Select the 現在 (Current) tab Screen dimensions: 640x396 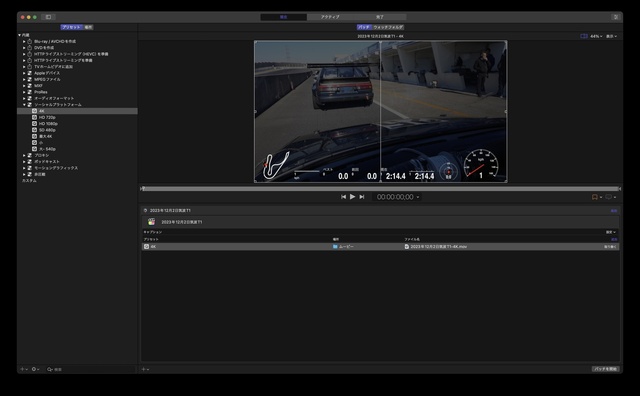click(284, 17)
